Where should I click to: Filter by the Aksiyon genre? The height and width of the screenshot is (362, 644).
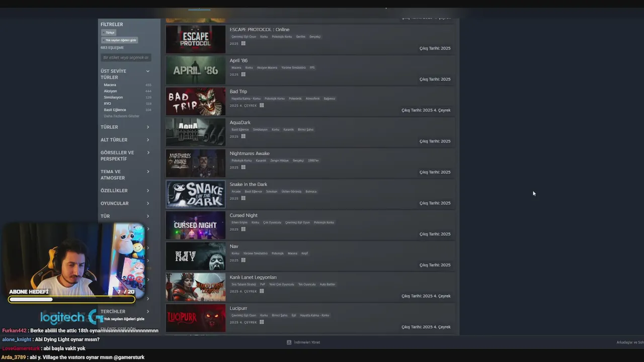coord(110,91)
